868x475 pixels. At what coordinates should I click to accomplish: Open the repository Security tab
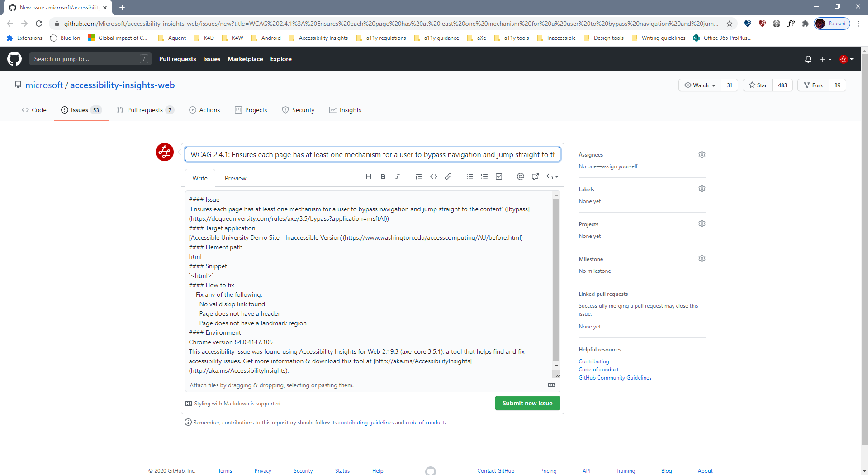[x=298, y=110]
